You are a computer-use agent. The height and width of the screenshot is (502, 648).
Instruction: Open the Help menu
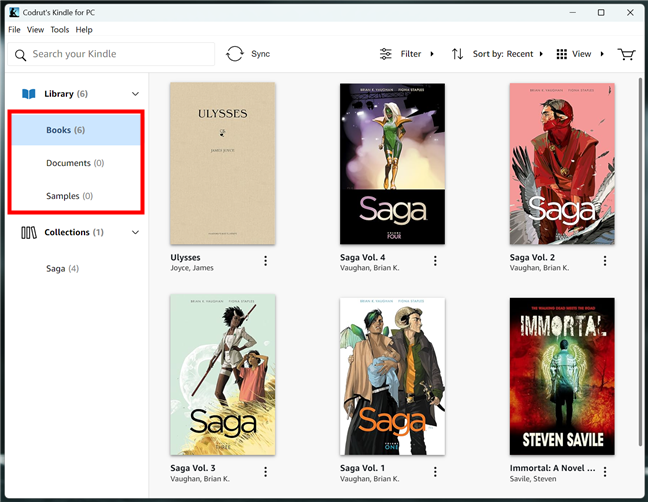[x=84, y=30]
